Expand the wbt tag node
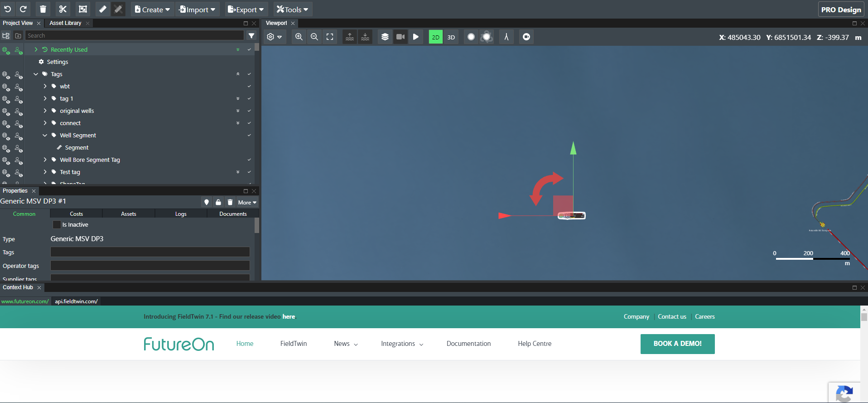This screenshot has width=868, height=403. [45, 86]
